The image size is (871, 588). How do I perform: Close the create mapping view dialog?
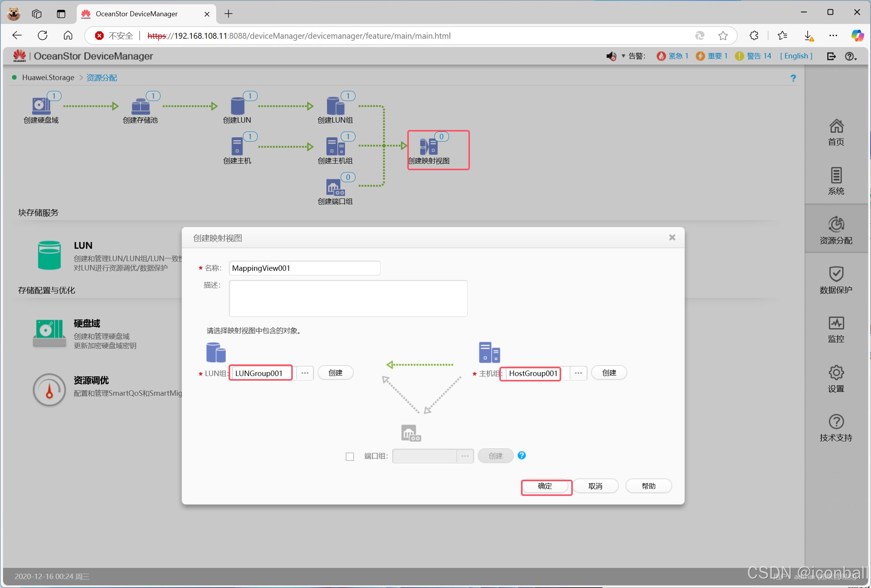[672, 238]
